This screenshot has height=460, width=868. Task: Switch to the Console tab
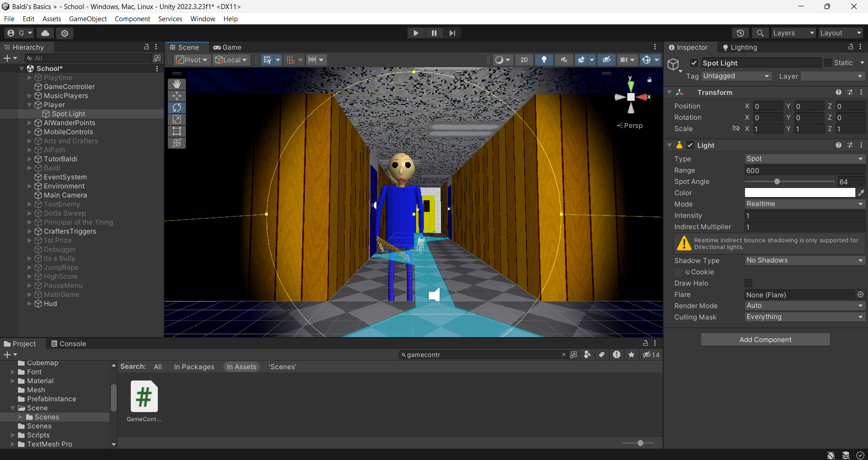[68, 344]
